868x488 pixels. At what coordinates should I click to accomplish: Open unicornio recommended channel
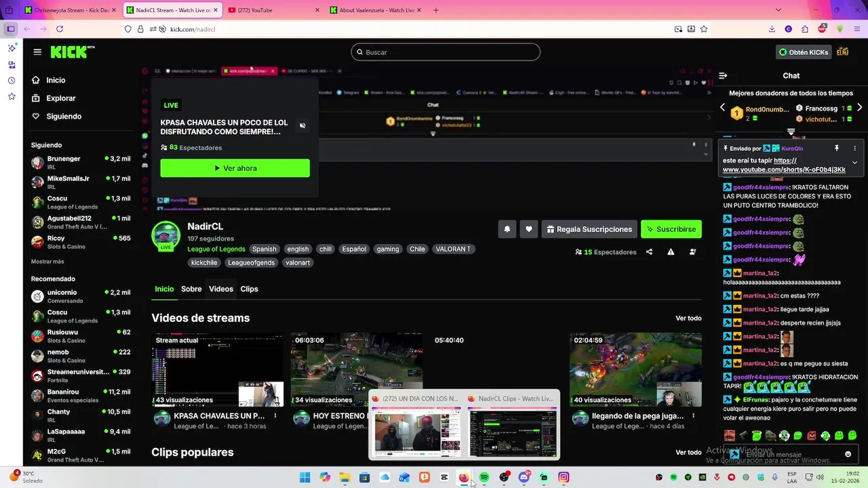pos(81,296)
